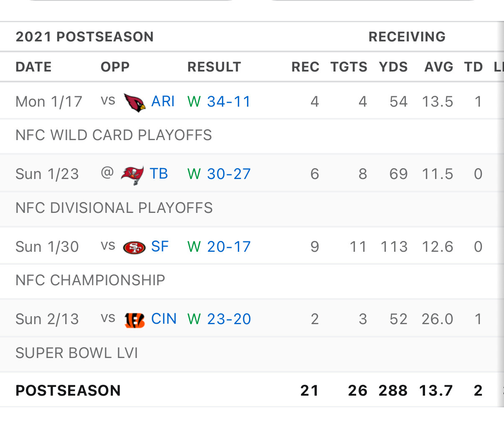
Task: View the W 20-17 game recap
Action: [219, 247]
